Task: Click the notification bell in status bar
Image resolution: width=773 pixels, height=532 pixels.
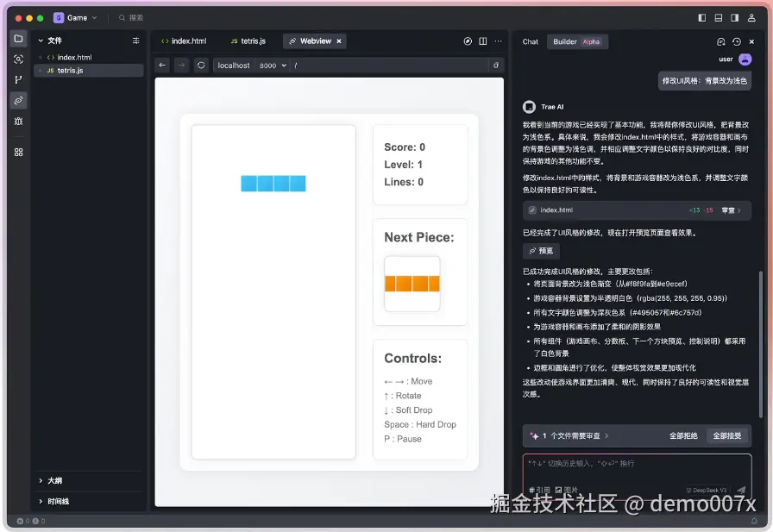Action: coord(754,521)
